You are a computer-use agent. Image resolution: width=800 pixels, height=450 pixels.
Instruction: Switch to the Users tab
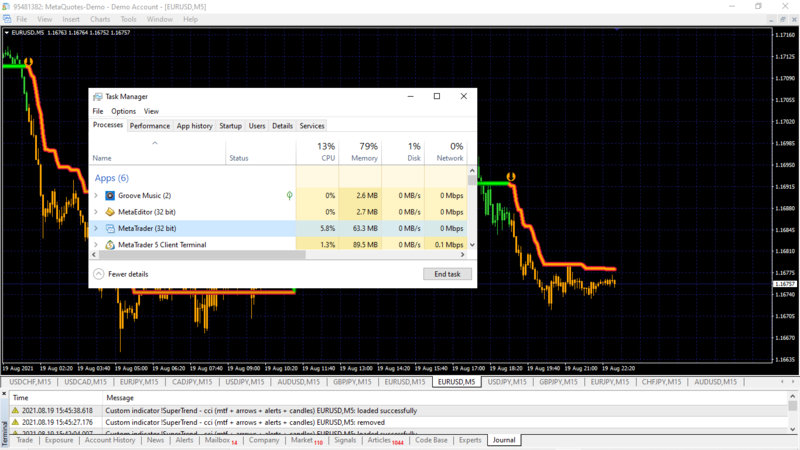tap(257, 126)
